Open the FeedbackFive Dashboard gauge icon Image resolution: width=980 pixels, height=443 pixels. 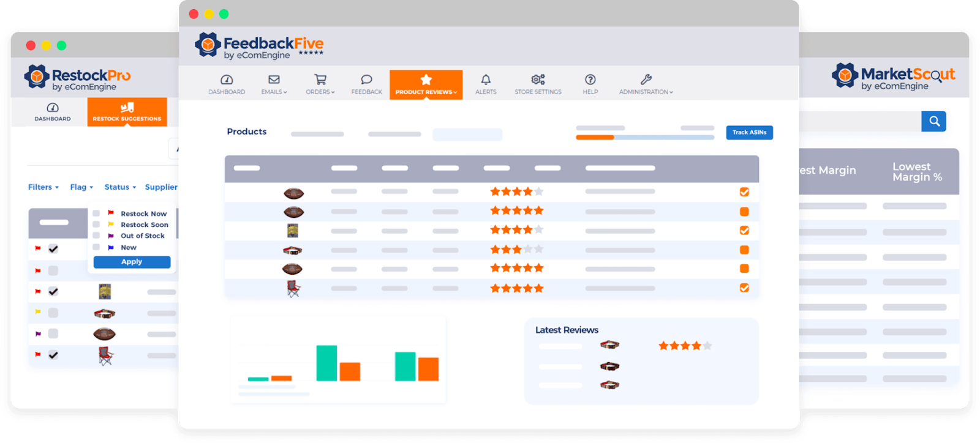pos(227,80)
